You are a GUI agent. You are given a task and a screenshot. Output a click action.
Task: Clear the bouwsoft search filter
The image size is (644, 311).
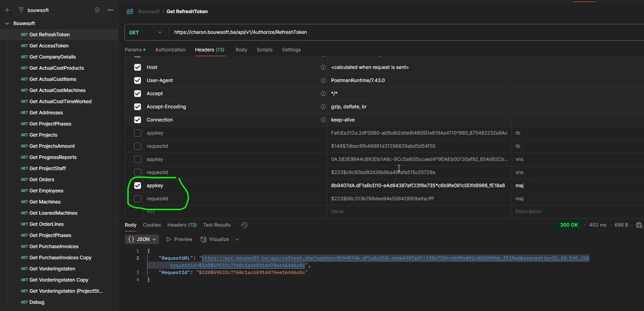point(97,10)
